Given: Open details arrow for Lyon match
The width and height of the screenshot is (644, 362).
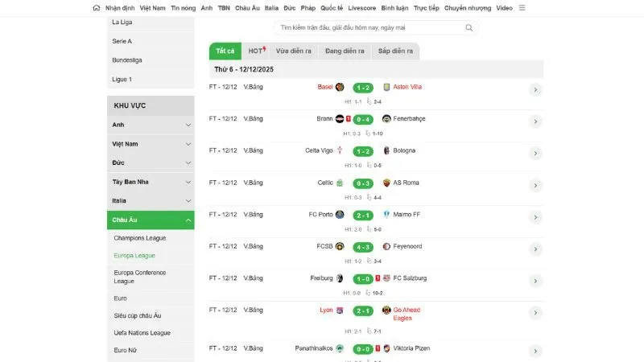Looking at the screenshot, I should tap(535, 314).
